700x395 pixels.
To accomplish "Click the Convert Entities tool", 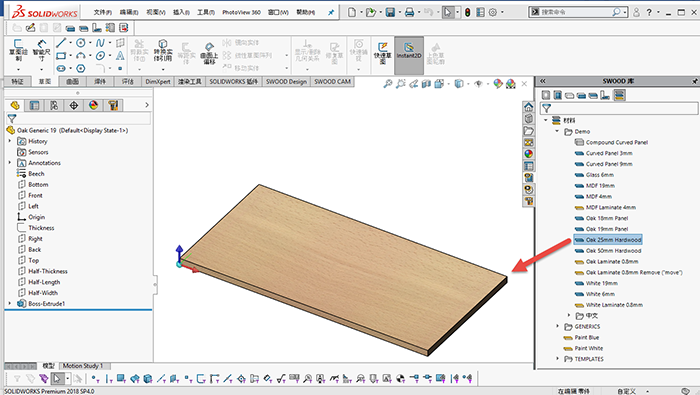I will (x=162, y=50).
